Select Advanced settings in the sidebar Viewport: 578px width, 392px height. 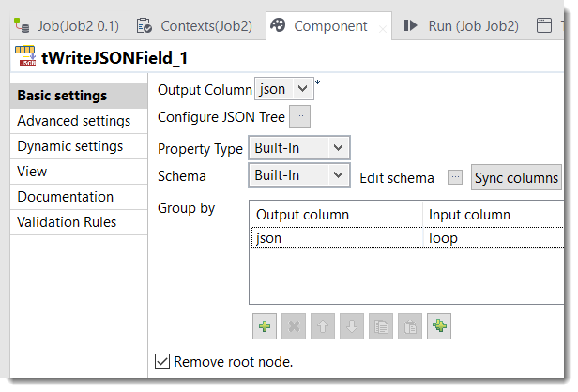[x=74, y=121]
